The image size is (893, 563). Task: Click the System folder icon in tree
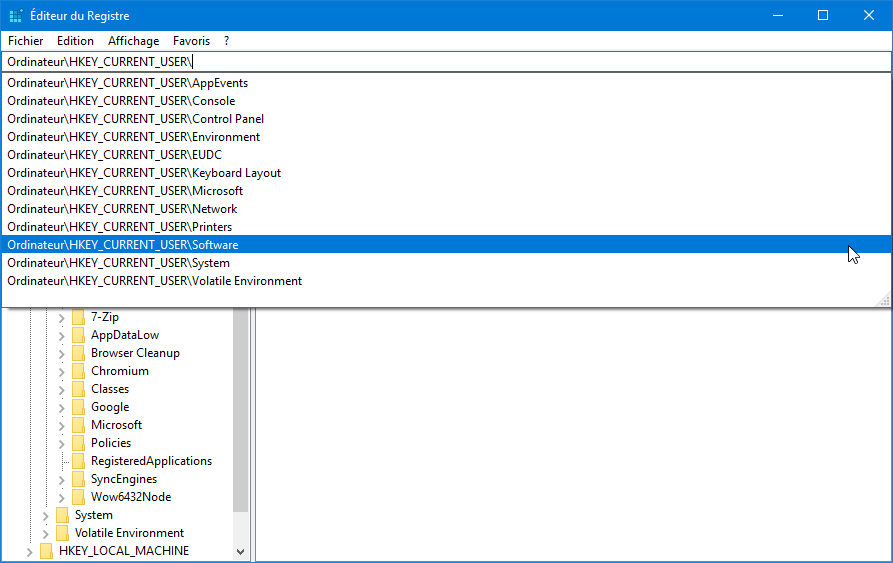[63, 515]
